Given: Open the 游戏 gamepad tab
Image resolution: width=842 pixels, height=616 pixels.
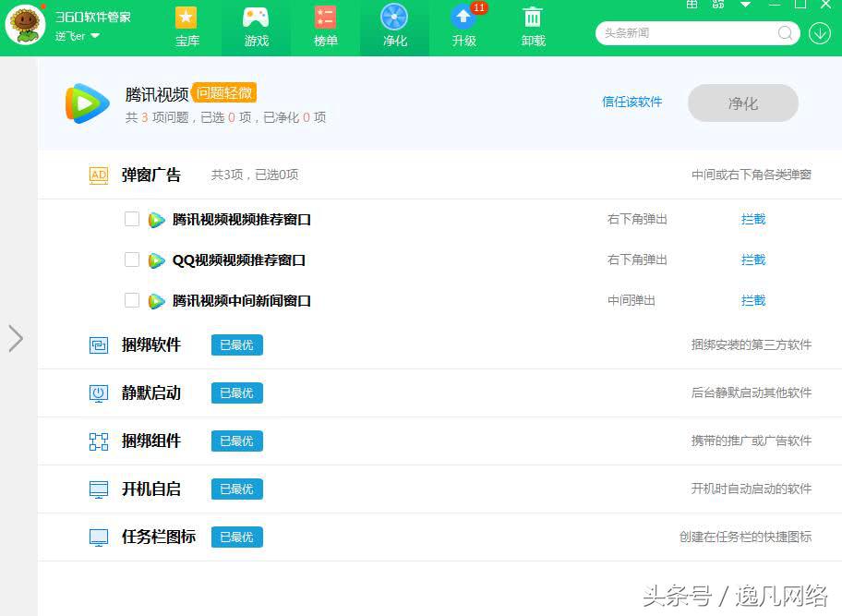Looking at the screenshot, I should click(256, 28).
